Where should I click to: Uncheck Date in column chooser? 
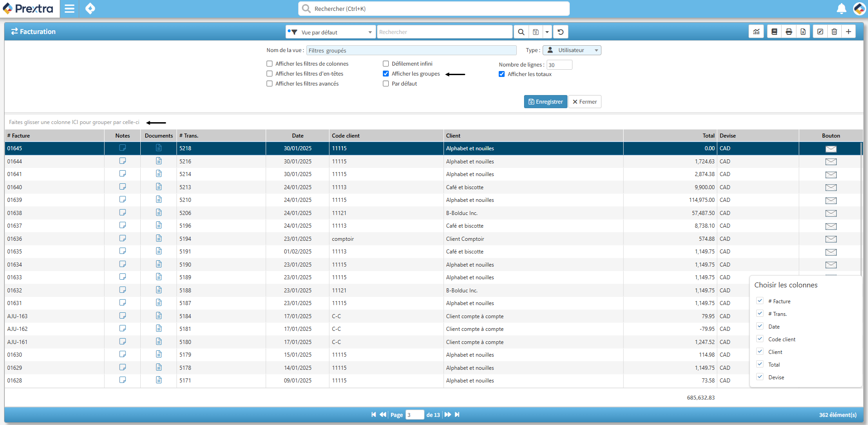click(x=760, y=326)
